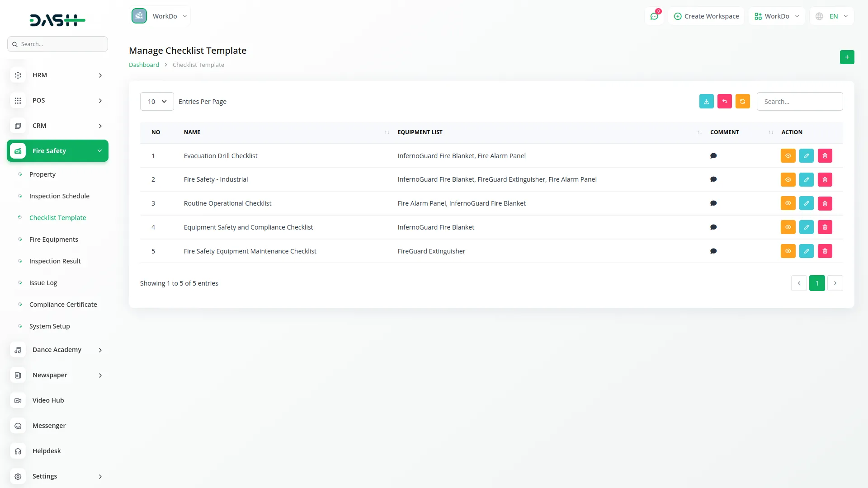Open comment bubble for Evacuation Drill Checklist
The height and width of the screenshot is (488, 868).
(x=713, y=156)
